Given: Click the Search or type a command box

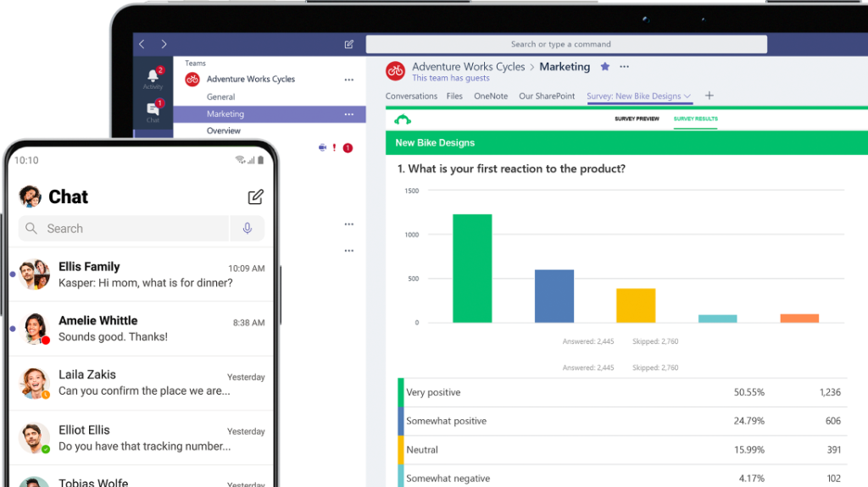Looking at the screenshot, I should pos(565,44).
